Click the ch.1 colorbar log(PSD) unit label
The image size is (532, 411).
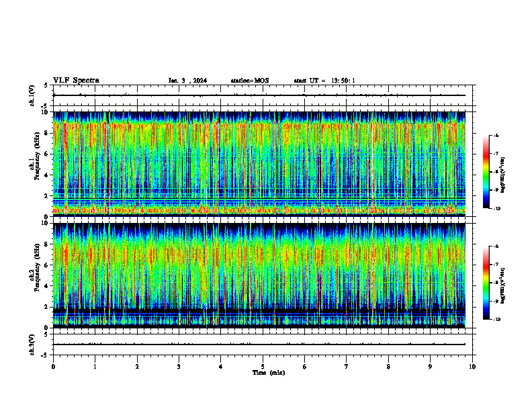[x=503, y=175]
